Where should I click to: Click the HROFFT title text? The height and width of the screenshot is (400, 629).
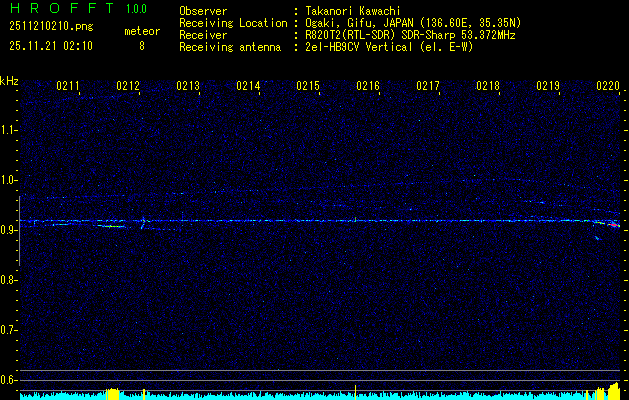pyautogui.click(x=62, y=8)
